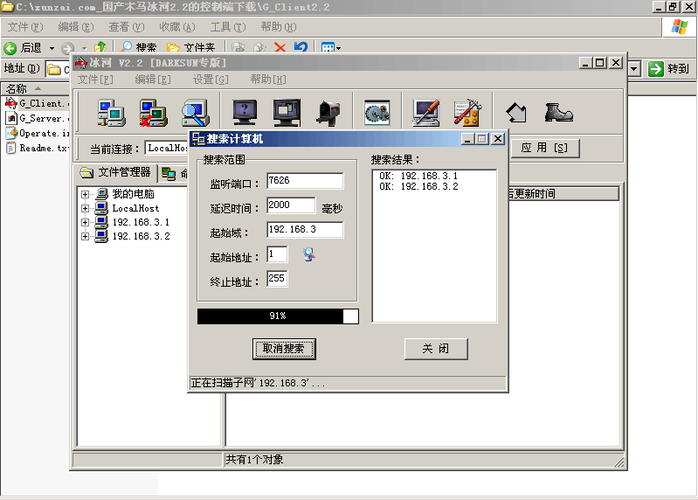
Task: Click the add host computer icon in Glacier toolbar
Action: coord(111,113)
